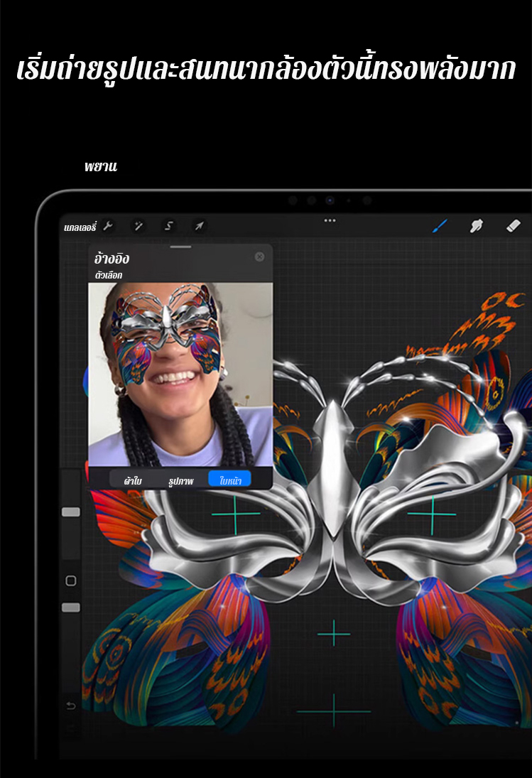Tap the square modify button on sidebar
This screenshot has width=532, height=778.
tap(71, 580)
